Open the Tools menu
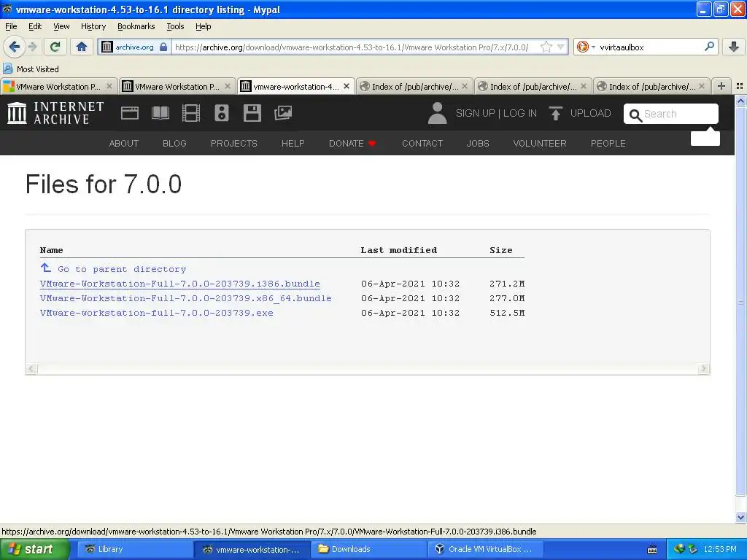Image resolution: width=747 pixels, height=560 pixels. point(175,26)
